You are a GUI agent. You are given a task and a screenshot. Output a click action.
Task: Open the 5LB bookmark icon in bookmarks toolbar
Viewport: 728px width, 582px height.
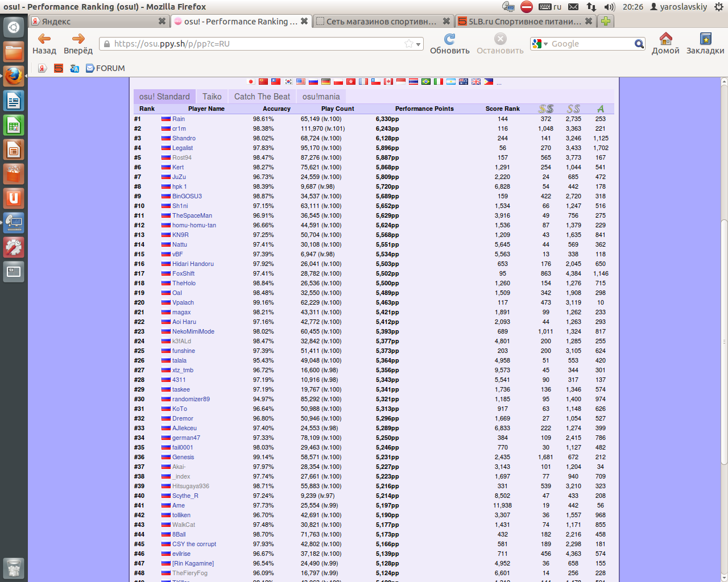tap(59, 68)
